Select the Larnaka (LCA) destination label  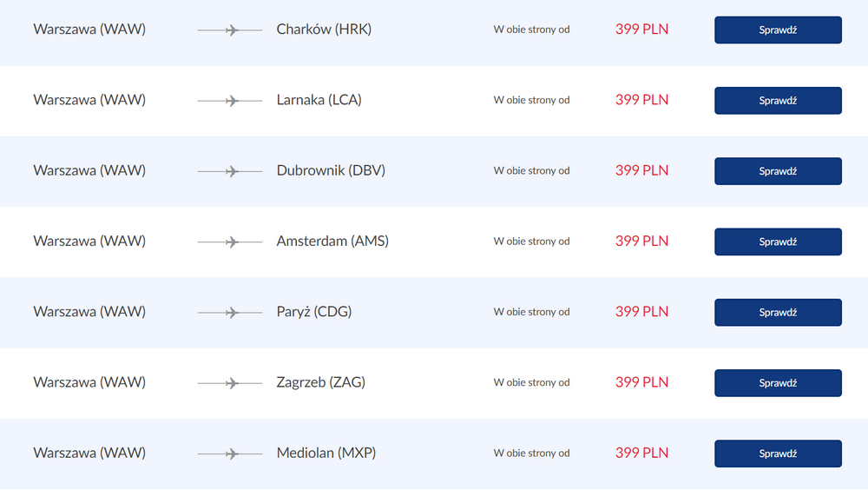319,100
